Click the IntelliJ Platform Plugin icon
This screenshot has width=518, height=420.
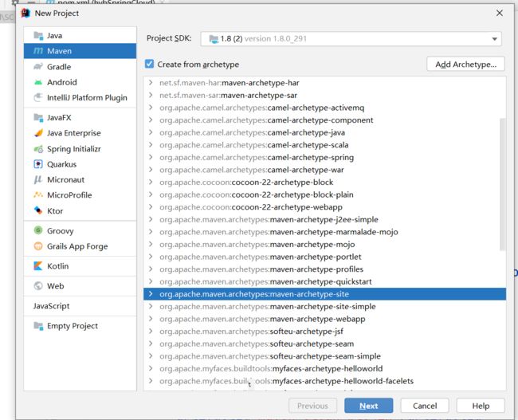click(x=38, y=97)
